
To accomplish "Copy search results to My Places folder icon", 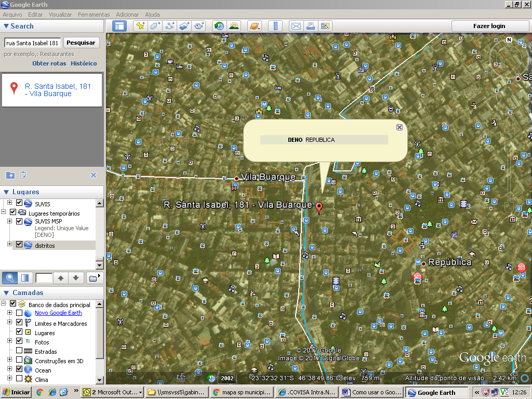I will 10,175.
